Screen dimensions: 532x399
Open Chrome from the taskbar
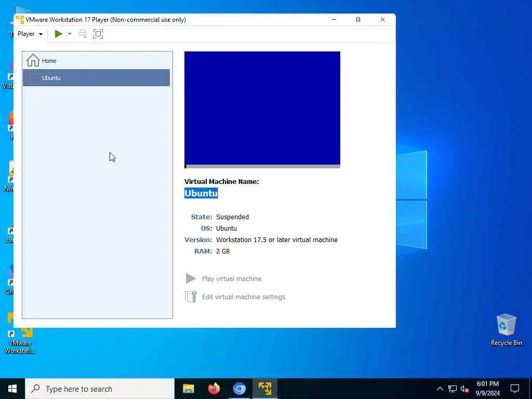pyautogui.click(x=239, y=389)
